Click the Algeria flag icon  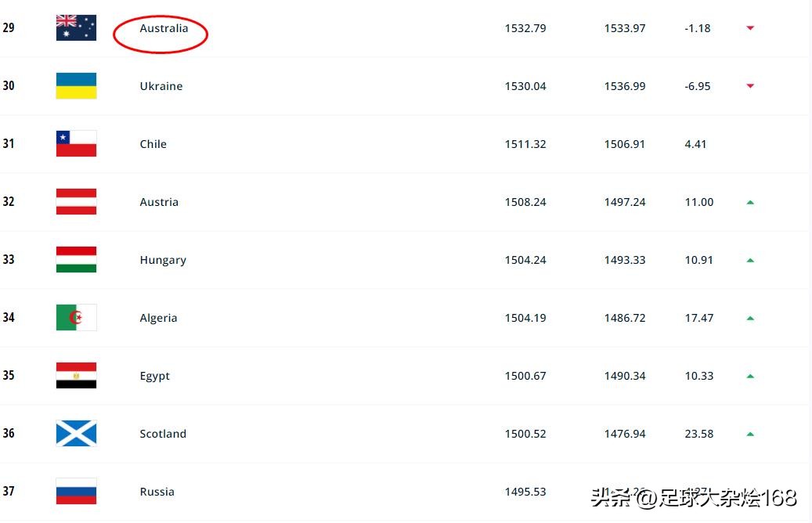pos(76,318)
